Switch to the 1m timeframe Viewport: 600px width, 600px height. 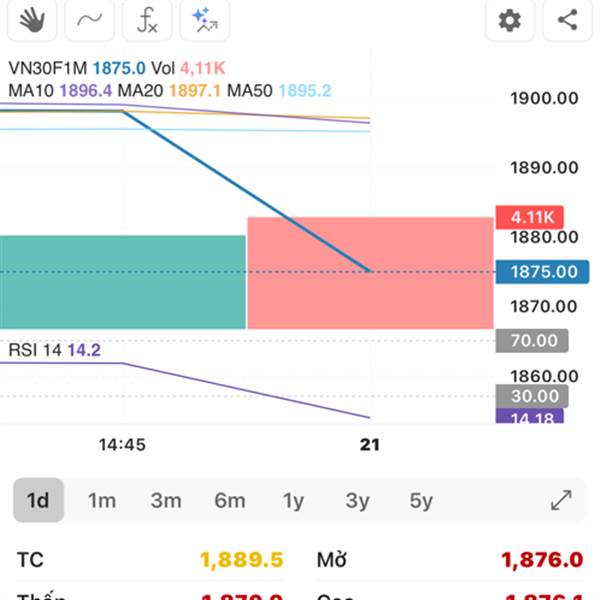[102, 500]
